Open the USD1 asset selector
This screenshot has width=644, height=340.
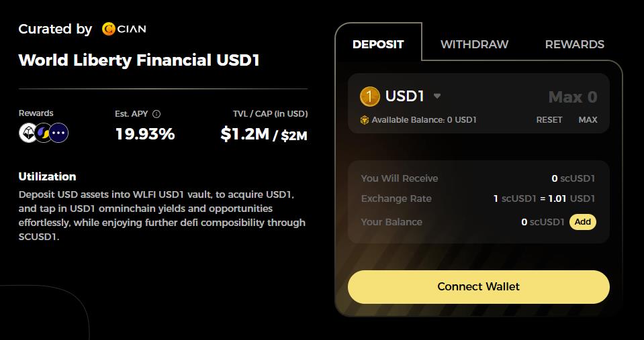[x=400, y=97]
